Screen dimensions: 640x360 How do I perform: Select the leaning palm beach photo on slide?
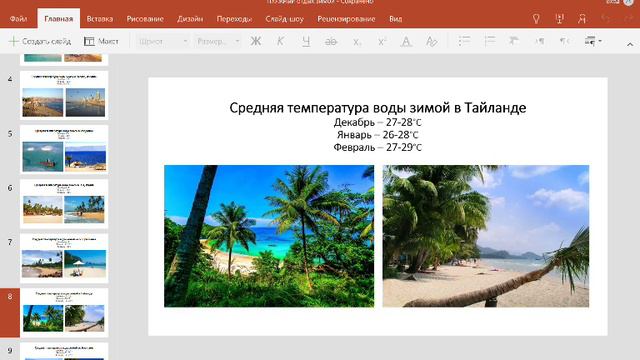point(486,236)
